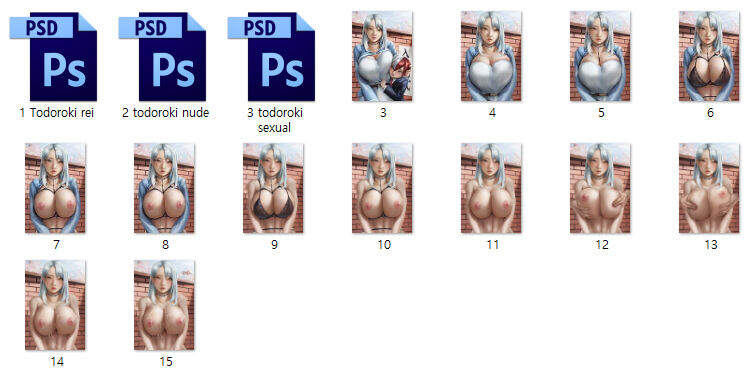This screenshot has height=371, width=748.
Task: Select image thumbnail numbered 3
Action: (x=382, y=56)
